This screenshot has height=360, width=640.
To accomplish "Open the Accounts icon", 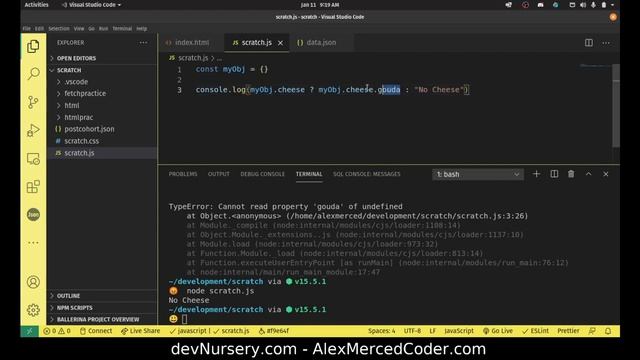I will (33, 282).
